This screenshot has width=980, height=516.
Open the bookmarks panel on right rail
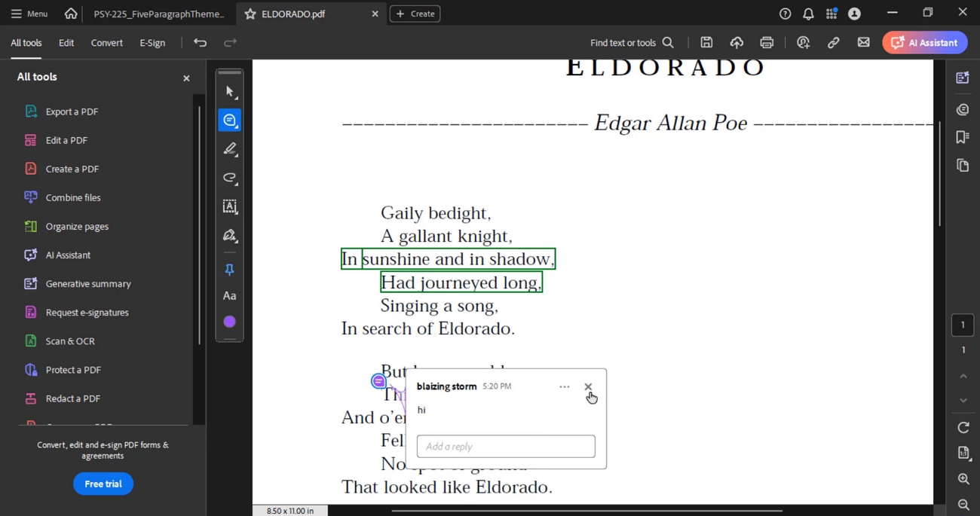963,137
